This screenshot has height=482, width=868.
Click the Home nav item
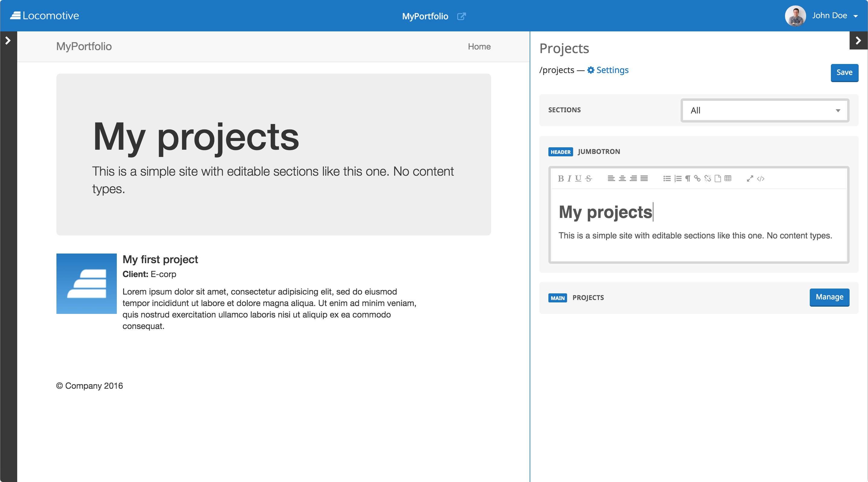tap(479, 46)
